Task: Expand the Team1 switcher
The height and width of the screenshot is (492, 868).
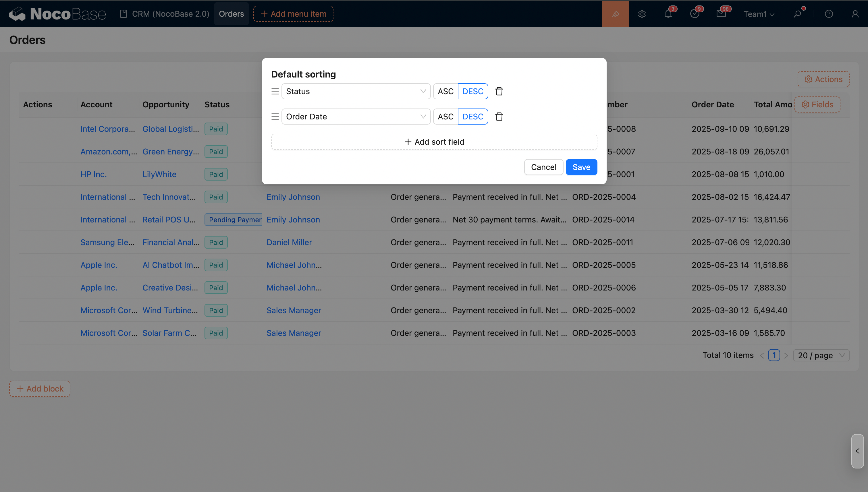Action: (x=759, y=14)
